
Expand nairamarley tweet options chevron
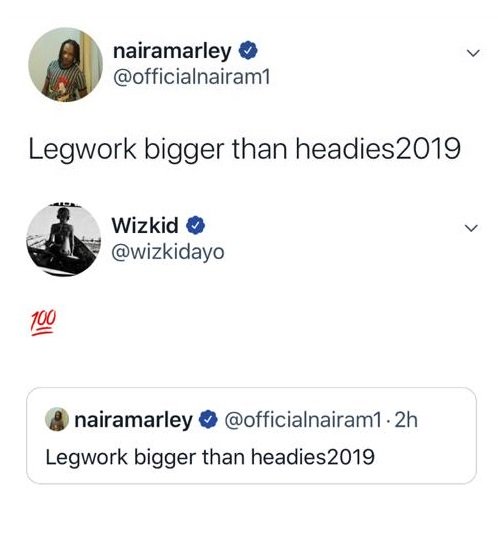pos(473,53)
